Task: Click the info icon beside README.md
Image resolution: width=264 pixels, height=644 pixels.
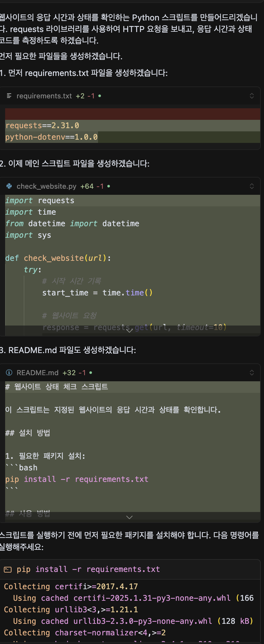Action: [9, 373]
